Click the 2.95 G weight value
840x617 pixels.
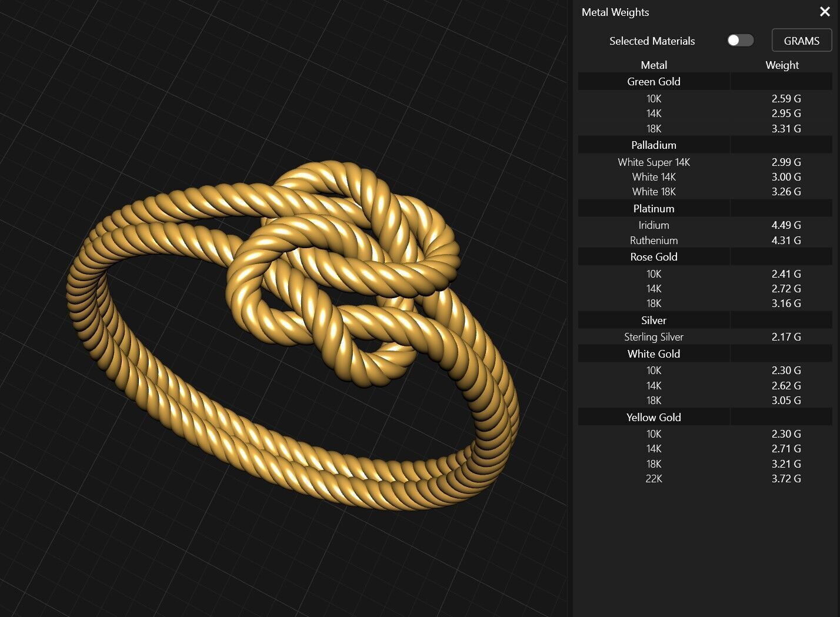786,114
